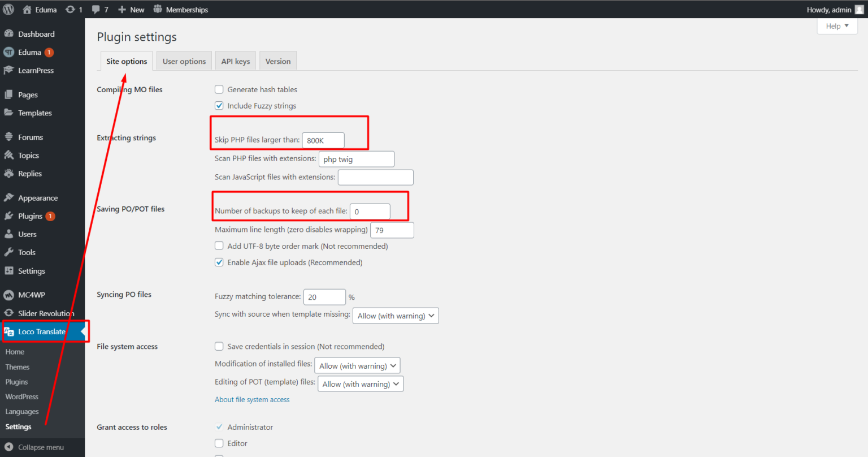Open the MC4WP mailing list icon
The image size is (868, 457).
10,295
